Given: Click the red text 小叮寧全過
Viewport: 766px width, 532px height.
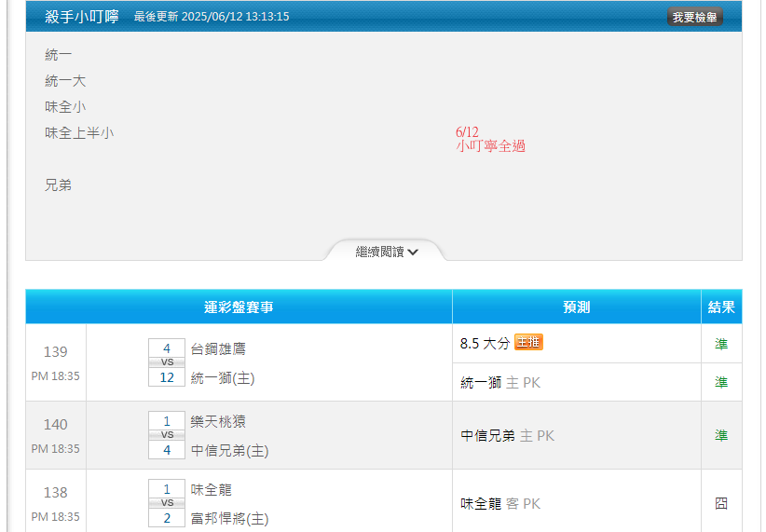Looking at the screenshot, I should pyautogui.click(x=490, y=146).
